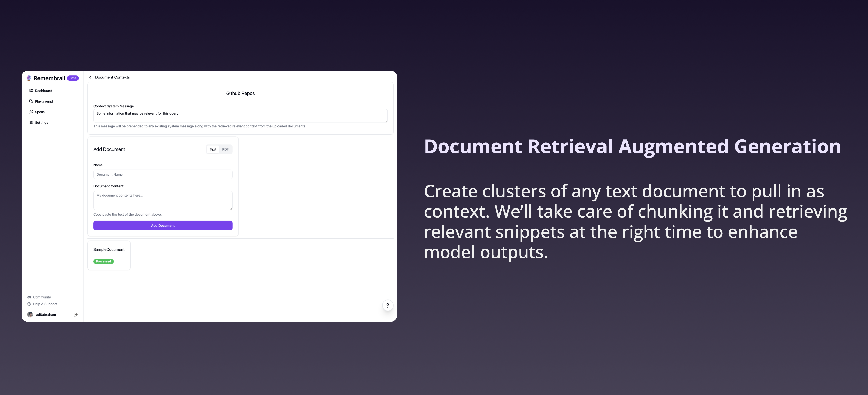Click the Help & Support question icon
The height and width of the screenshot is (395, 868).
29,304
